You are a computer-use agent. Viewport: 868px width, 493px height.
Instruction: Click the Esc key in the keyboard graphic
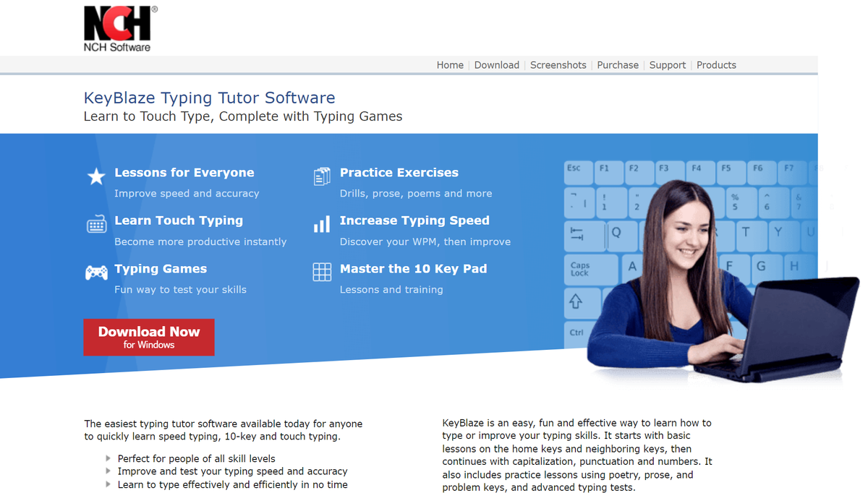tap(578, 172)
